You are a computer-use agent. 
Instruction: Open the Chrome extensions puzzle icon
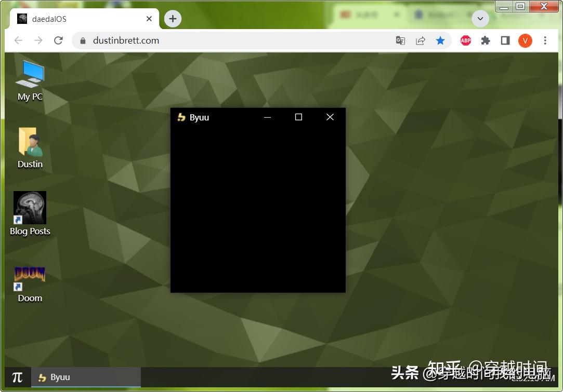tap(485, 40)
